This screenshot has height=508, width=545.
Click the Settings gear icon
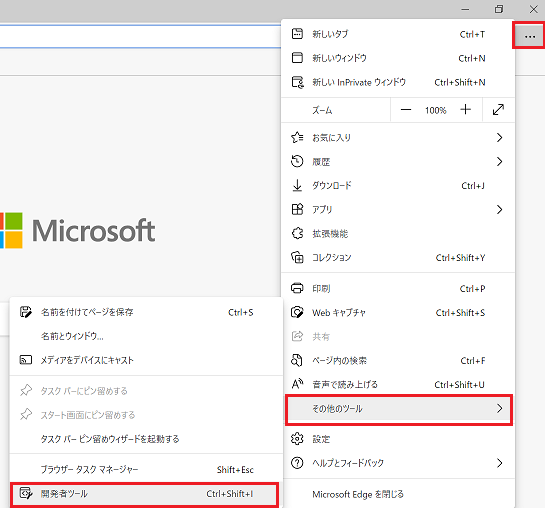point(297,439)
